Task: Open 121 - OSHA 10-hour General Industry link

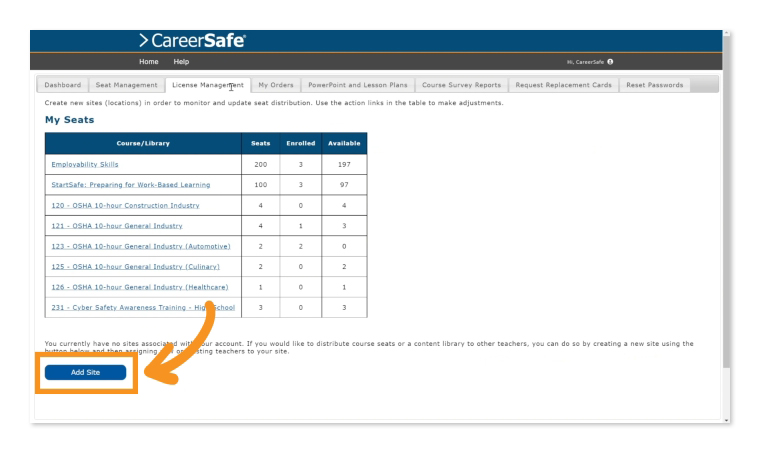Action: tap(117, 226)
